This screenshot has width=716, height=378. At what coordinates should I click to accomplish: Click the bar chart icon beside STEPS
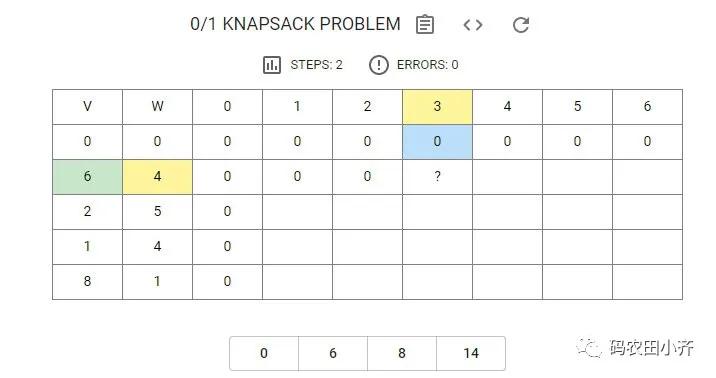click(272, 65)
